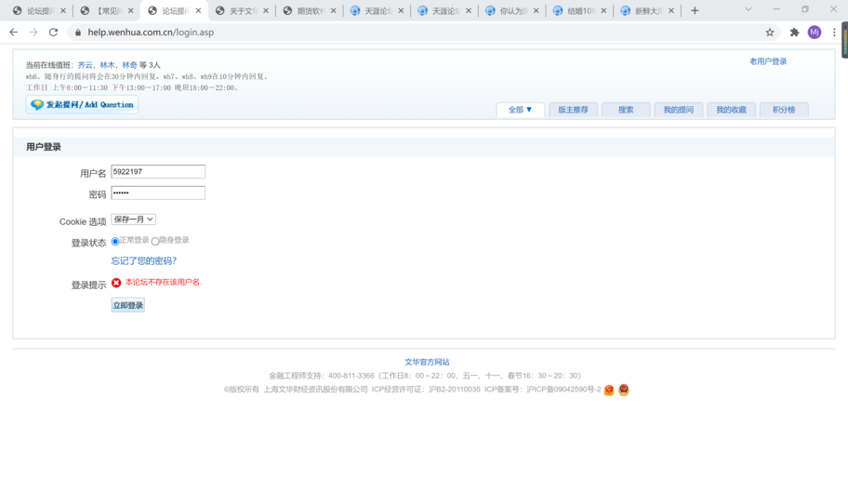Image resolution: width=848 pixels, height=504 pixels.
Task: Go forward with the browser arrow
Action: pos(33,33)
